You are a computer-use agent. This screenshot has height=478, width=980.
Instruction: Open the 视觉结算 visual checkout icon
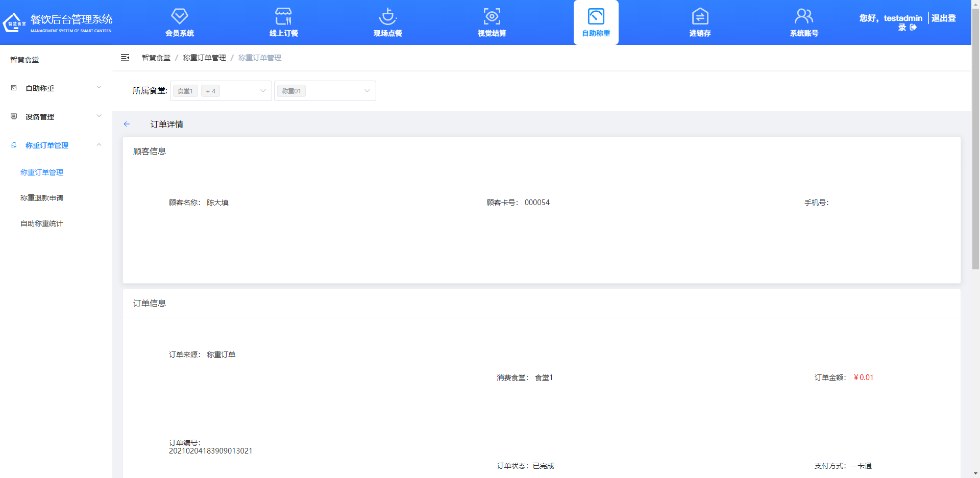point(492,17)
